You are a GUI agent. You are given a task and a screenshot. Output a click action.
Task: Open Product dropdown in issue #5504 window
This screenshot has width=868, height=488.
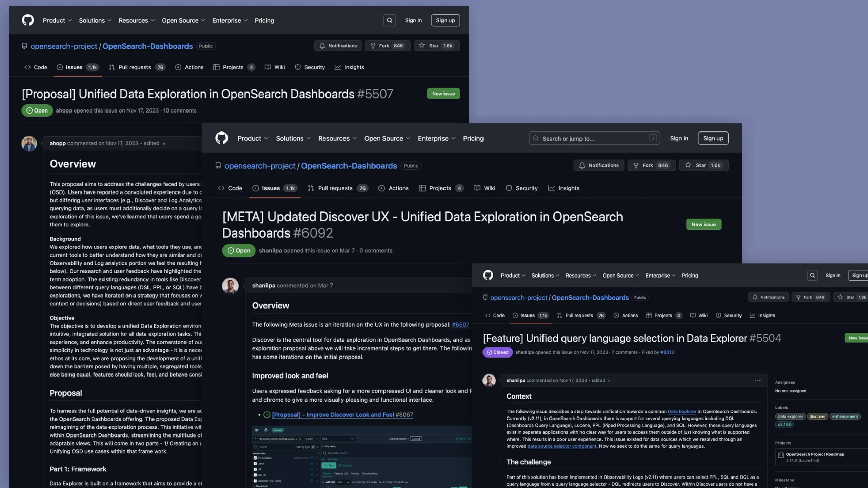point(513,276)
